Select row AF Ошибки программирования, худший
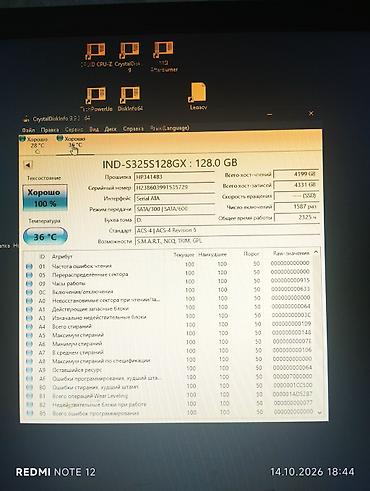Viewport: 370px width, 491px height. (x=169, y=378)
